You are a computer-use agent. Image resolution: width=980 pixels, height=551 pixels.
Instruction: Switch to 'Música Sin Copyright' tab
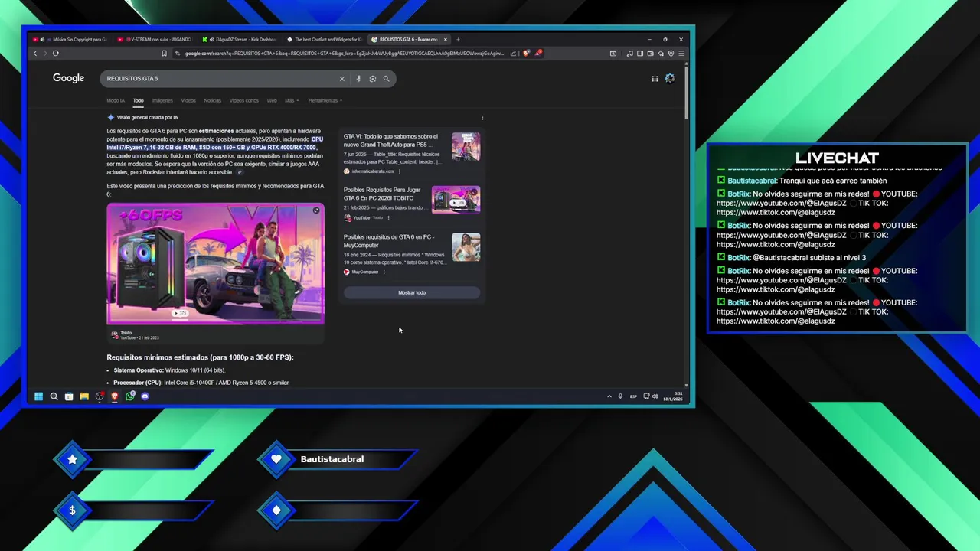point(73,39)
